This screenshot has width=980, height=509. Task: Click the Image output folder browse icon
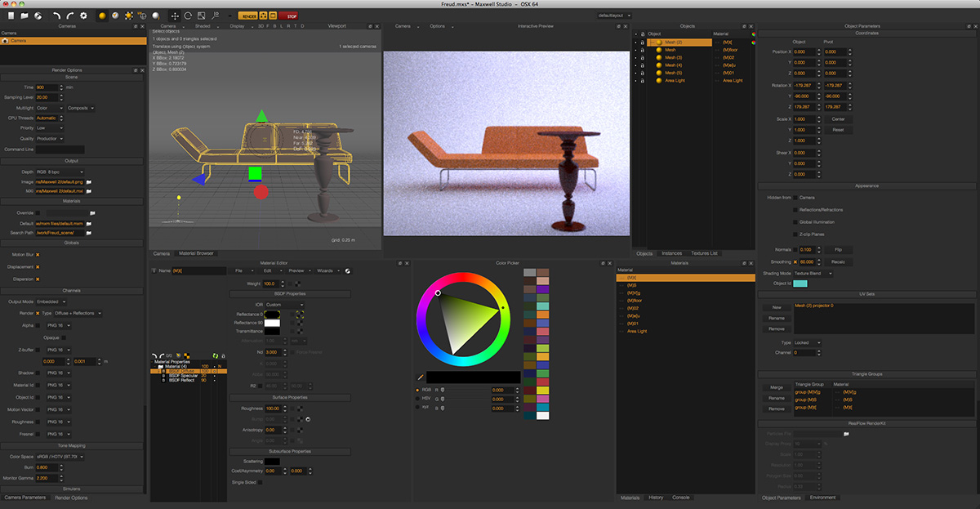coord(89,181)
